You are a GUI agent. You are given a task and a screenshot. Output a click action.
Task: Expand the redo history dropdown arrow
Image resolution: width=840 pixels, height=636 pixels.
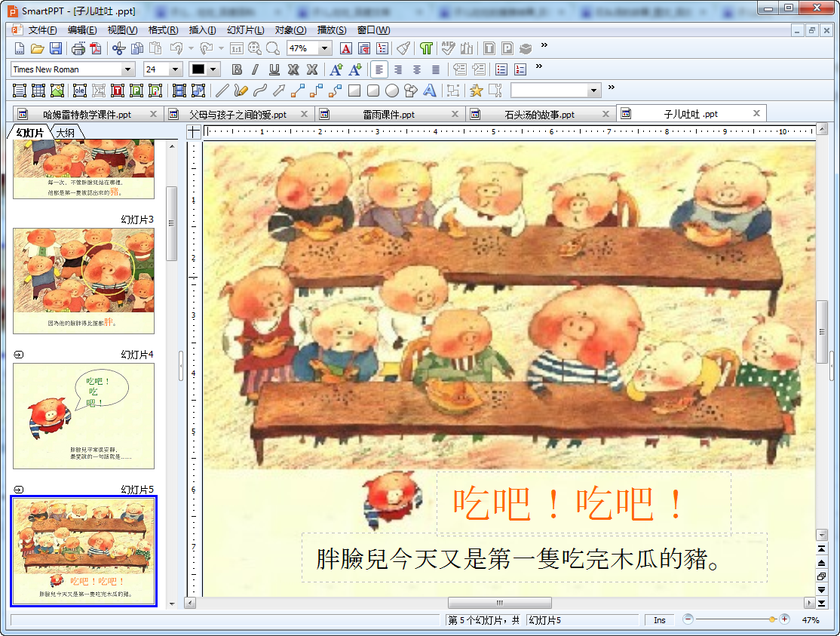point(221,49)
